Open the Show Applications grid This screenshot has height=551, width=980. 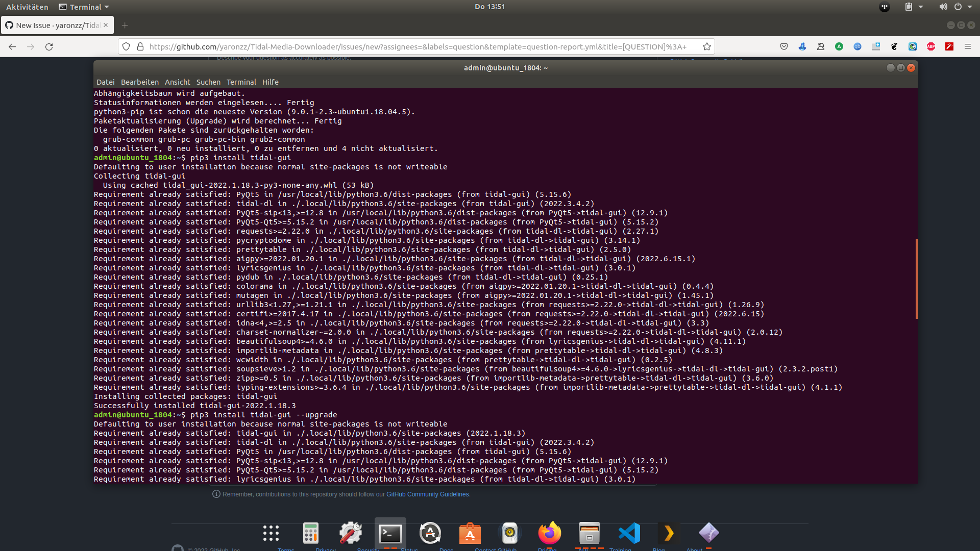(x=271, y=534)
